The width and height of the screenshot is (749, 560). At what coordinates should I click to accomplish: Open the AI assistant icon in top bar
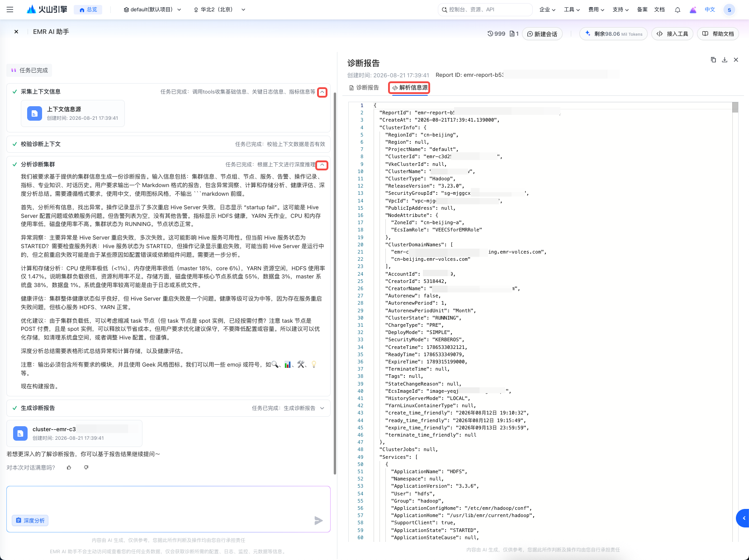(693, 9)
